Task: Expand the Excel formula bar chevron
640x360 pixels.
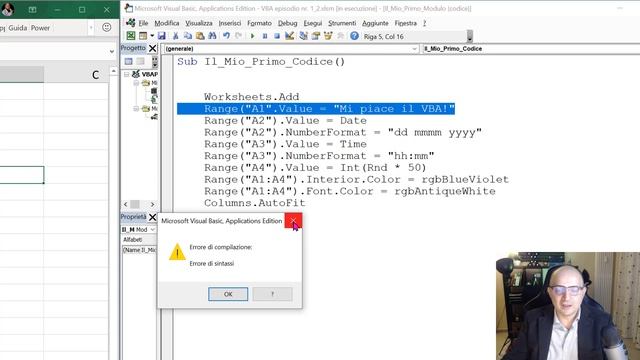Action: coord(112,51)
